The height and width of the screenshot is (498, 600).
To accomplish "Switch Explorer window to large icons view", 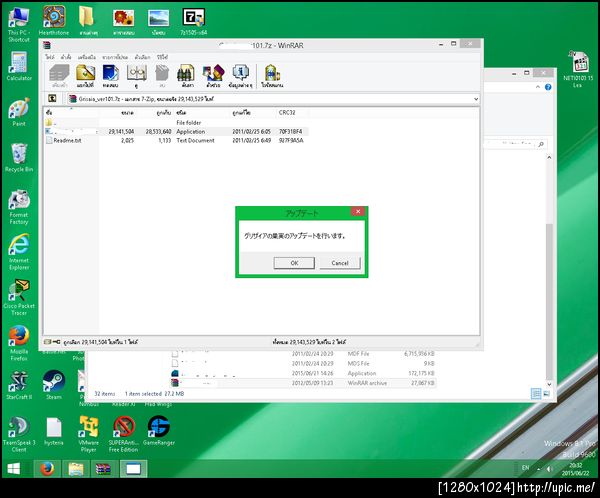I will point(547,394).
